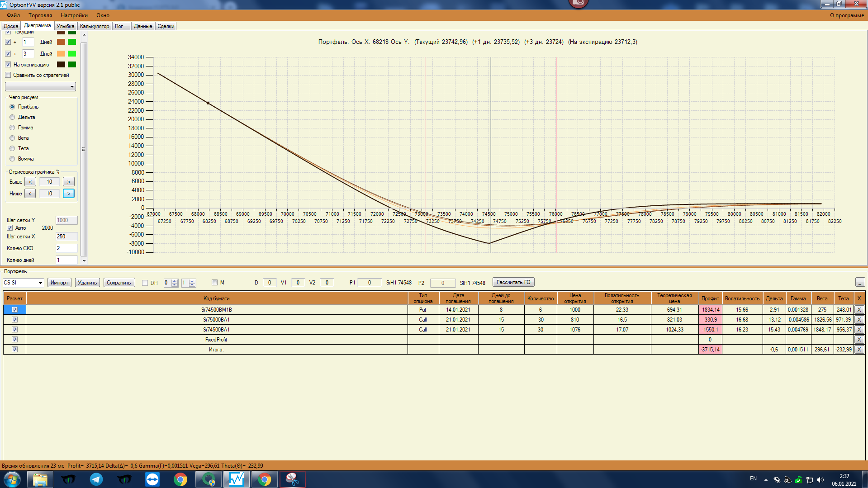868x488 pixels.
Task: Pick the light orange swatch for +3 Дней
Action: coord(61,54)
